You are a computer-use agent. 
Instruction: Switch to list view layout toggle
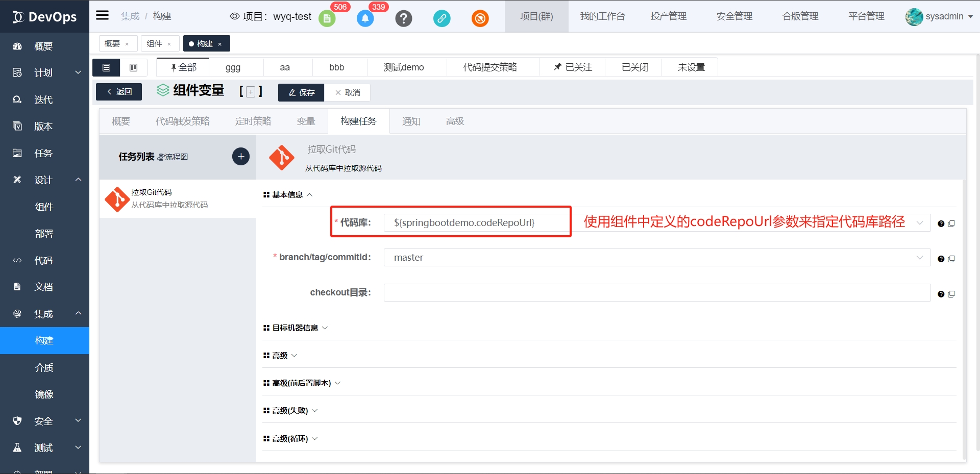[106, 67]
